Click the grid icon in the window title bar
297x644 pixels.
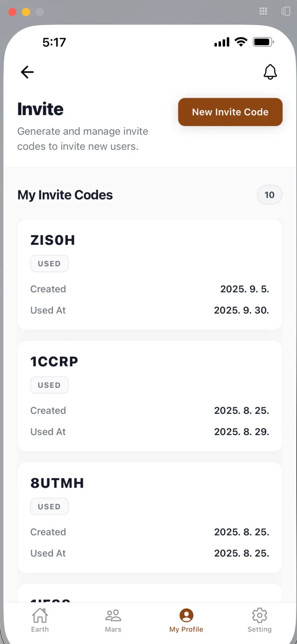click(263, 11)
